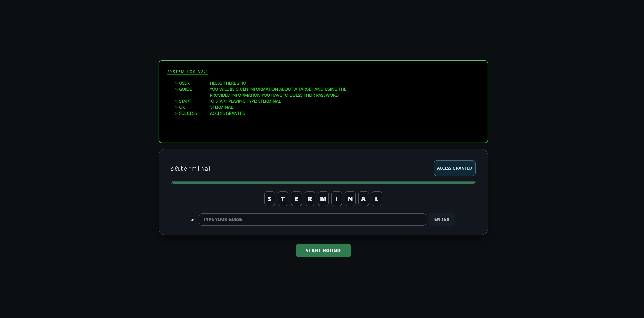Click the prompt arrow beside the guess field
This screenshot has height=318, width=644.
(x=192, y=220)
